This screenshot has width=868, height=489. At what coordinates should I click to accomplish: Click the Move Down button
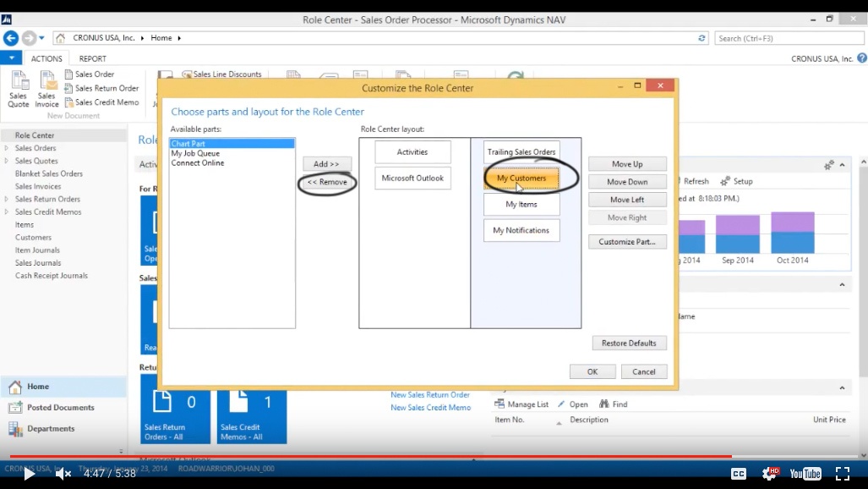pos(627,182)
